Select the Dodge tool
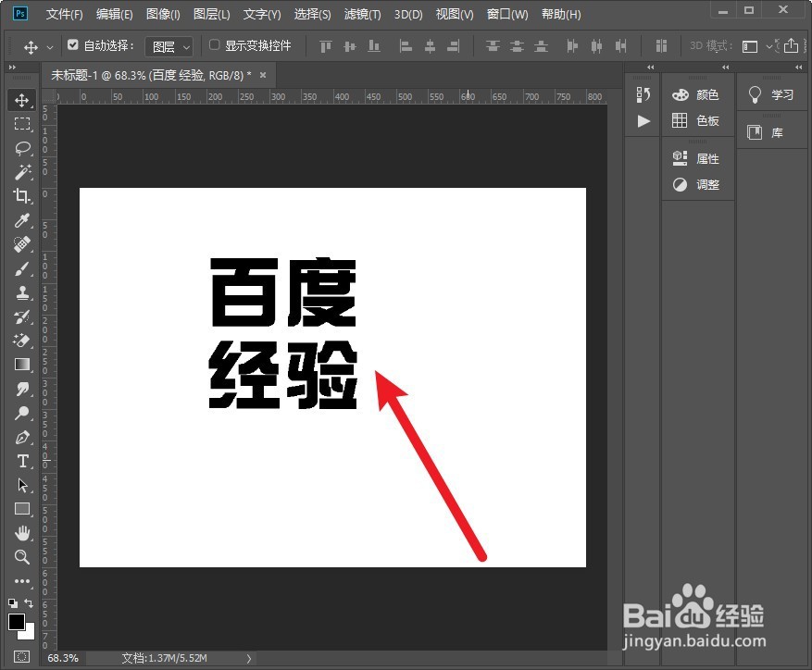 (x=21, y=413)
